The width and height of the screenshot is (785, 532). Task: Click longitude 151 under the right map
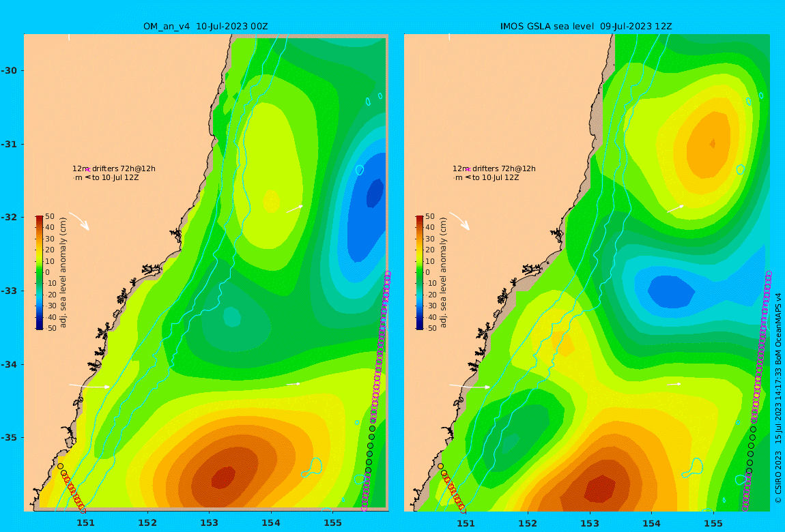[x=466, y=523]
